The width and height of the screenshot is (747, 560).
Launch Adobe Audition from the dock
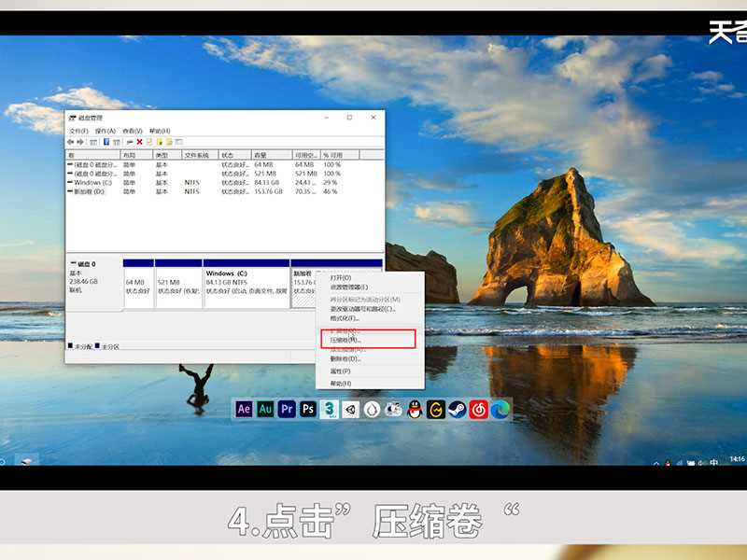(x=265, y=409)
